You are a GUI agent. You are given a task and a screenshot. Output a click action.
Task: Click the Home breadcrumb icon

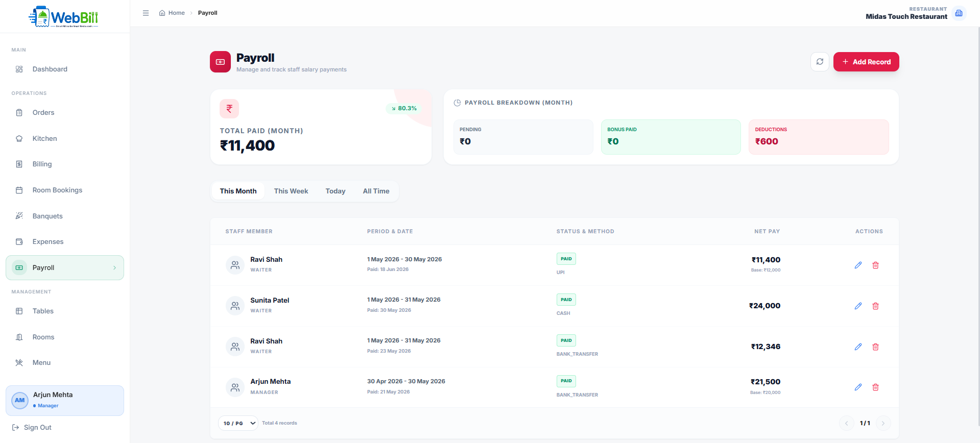(162, 13)
